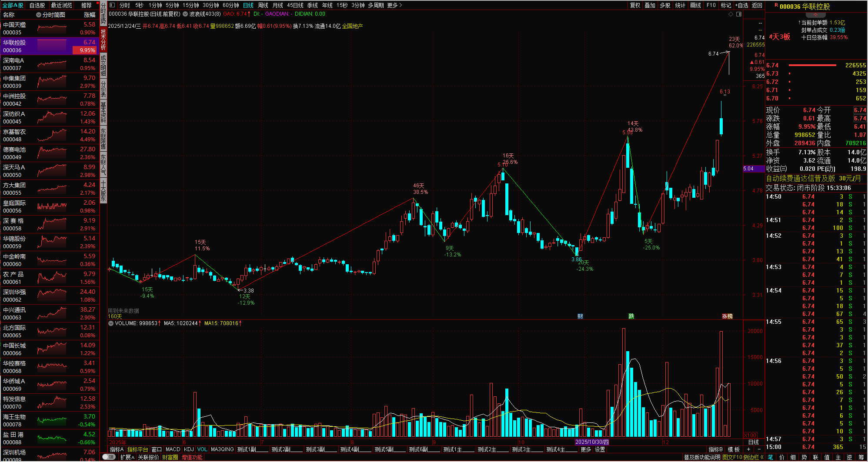Switch to the 周线 weekly chart tab
This screenshot has width=868, height=462.
(263, 5)
